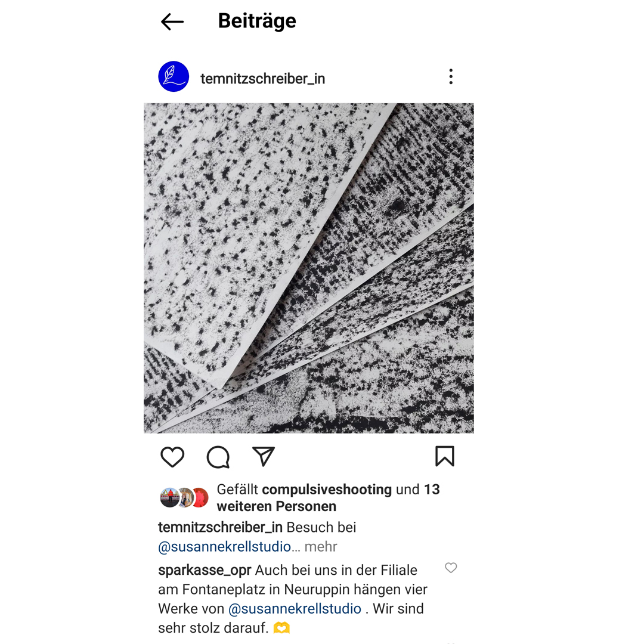The width and height of the screenshot is (644, 644).
Task: Open @susannekrellstudio mention in caption
Action: 225,547
